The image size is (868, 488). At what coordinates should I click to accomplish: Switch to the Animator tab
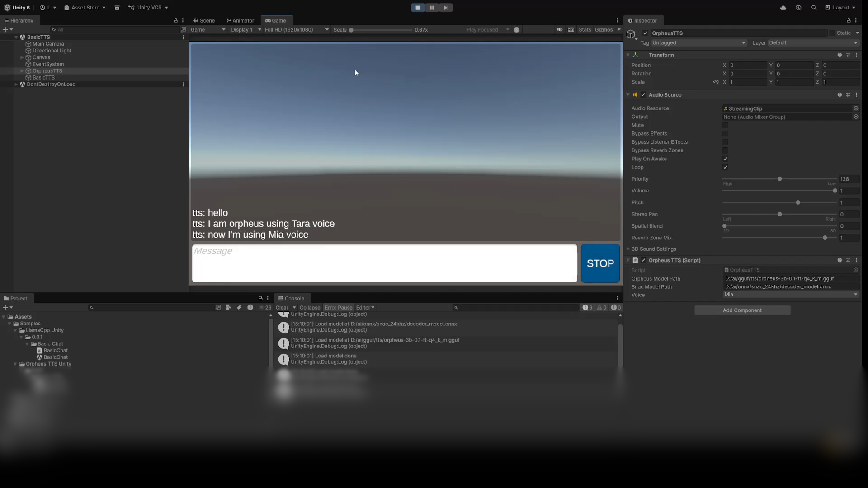[240, 20]
